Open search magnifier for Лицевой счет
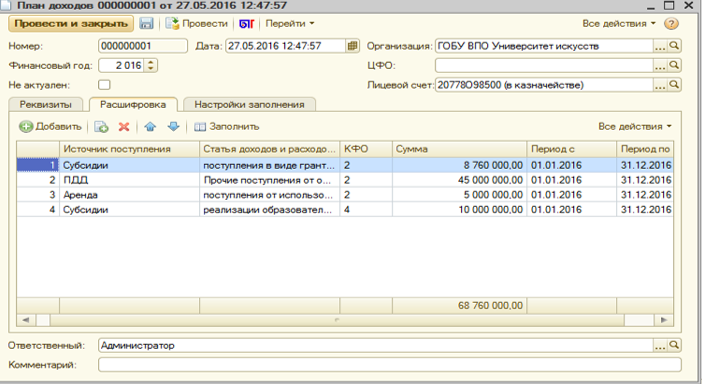Image resolution: width=702 pixels, height=384 pixels. tap(674, 85)
